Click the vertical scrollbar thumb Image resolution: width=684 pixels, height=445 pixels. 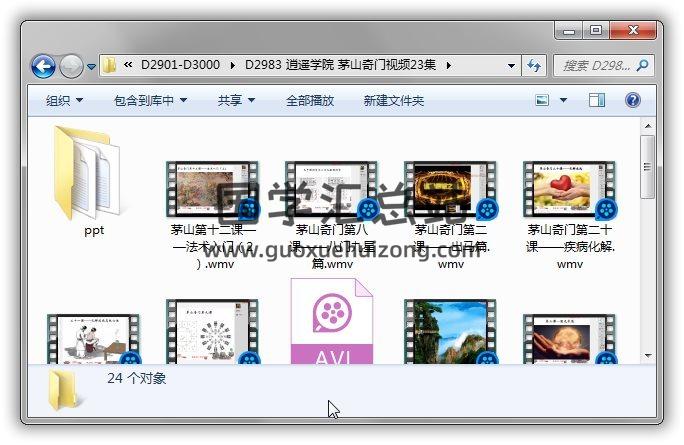click(648, 167)
